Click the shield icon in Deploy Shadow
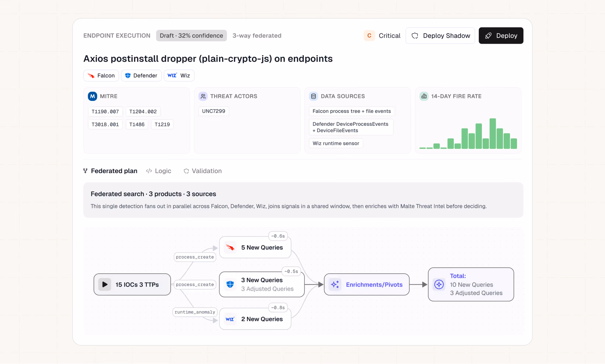The height and width of the screenshot is (364, 605). [415, 35]
